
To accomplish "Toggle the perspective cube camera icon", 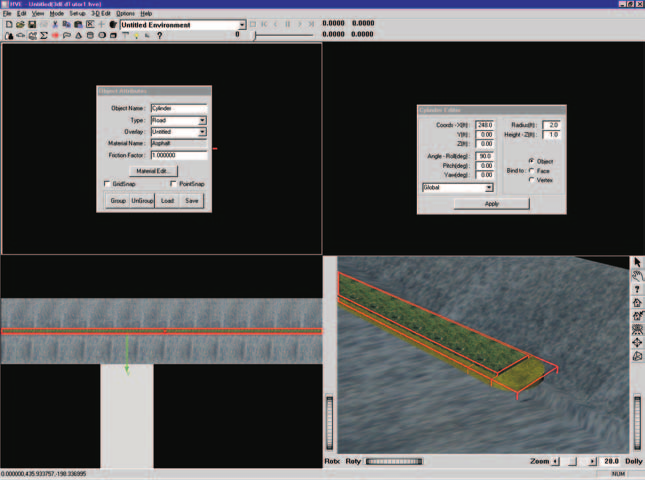I will (x=637, y=356).
